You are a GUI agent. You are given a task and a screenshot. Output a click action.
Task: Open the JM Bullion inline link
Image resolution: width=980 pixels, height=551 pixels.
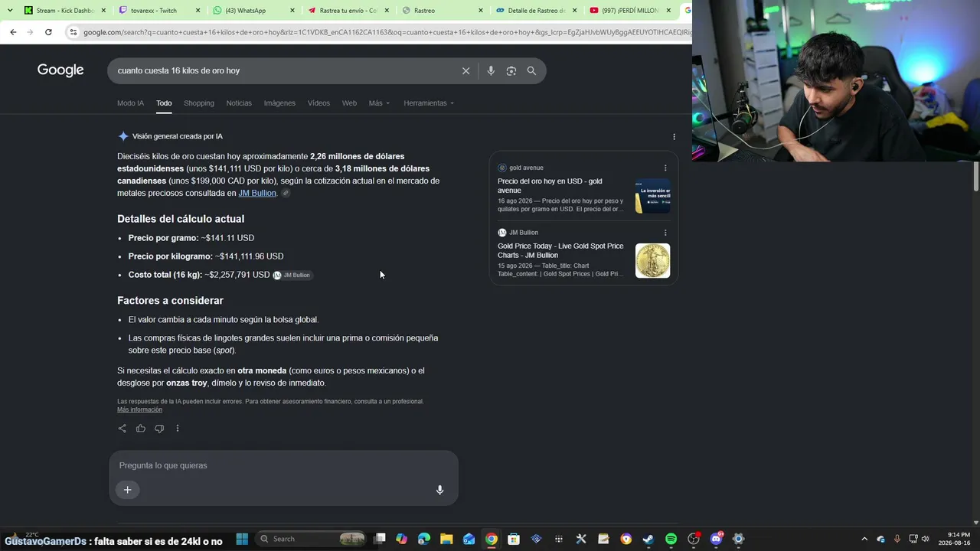[x=257, y=193]
